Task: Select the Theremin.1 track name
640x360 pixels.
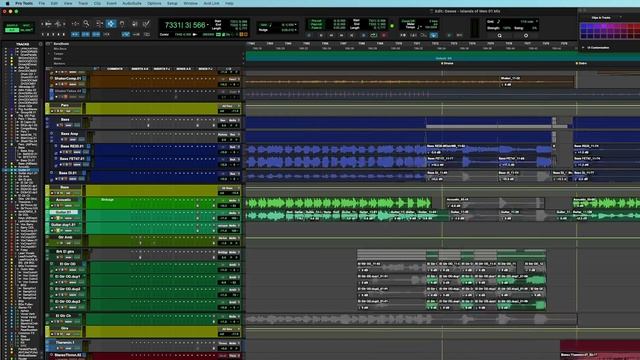Action: tap(64, 342)
